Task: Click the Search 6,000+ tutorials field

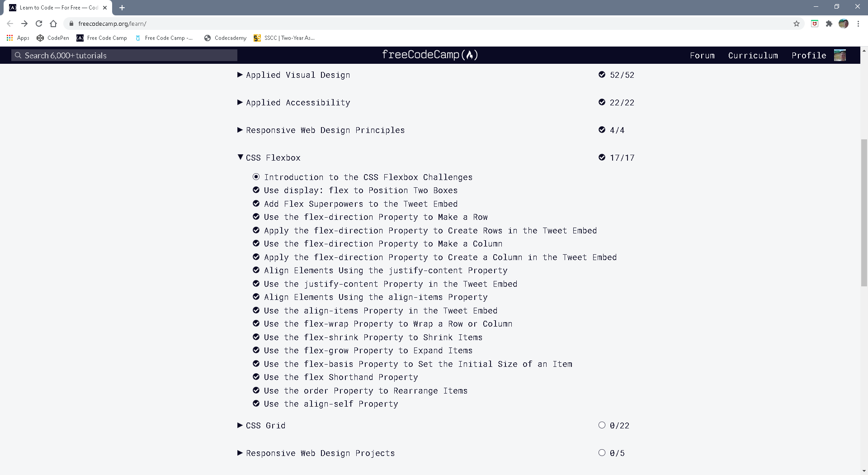Action: tap(124, 55)
